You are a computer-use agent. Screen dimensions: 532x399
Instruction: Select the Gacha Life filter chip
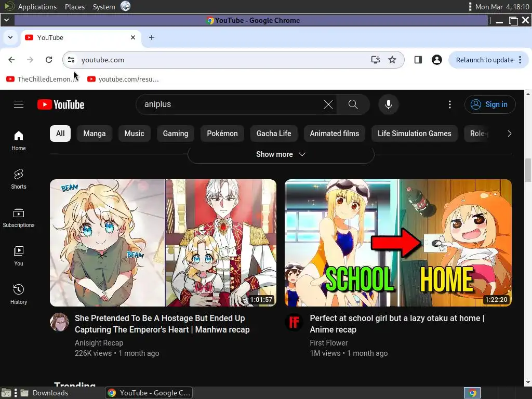[x=274, y=134]
